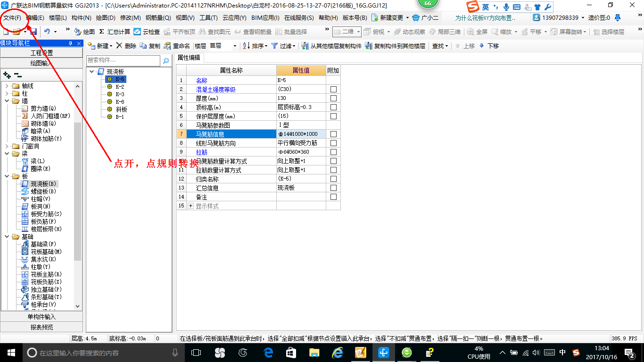
Task: Click the notification bell icon
Action: pos(618,17)
